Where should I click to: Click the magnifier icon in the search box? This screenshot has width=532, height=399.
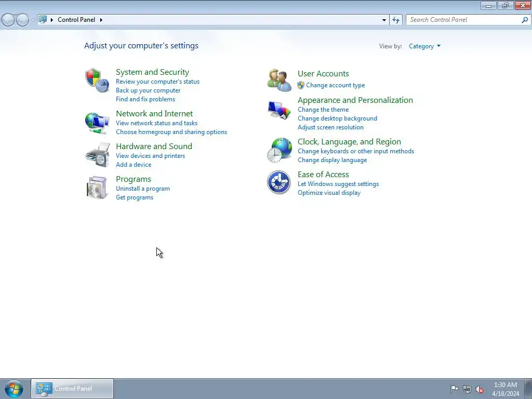pos(525,20)
